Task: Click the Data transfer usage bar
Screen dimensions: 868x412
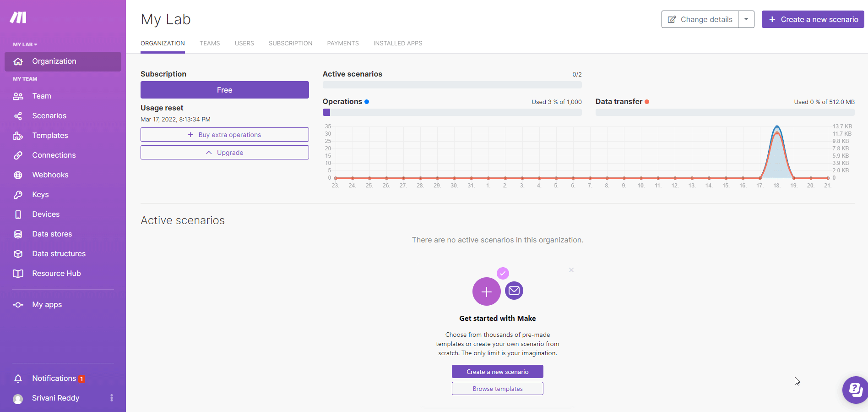Action: (725, 112)
